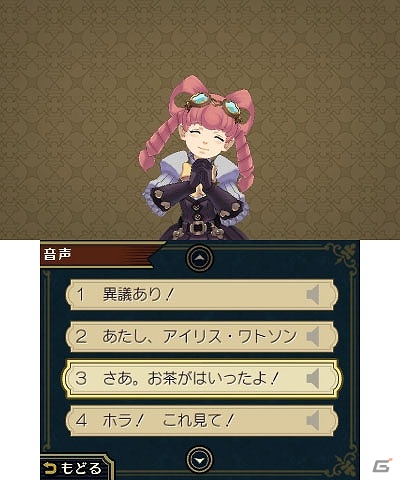Viewport: 400px width, 480px height.
Task: Click the number 4 on last entry
Action: coord(81,421)
